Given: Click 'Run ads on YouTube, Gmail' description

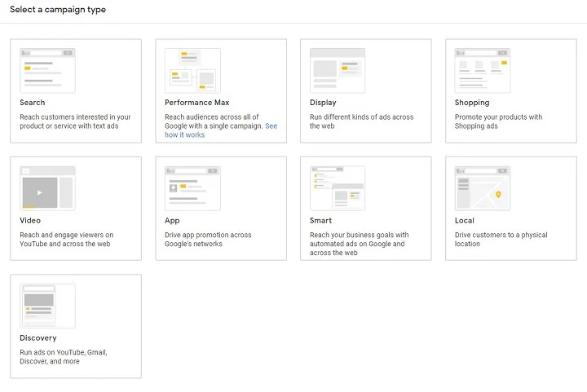Looking at the screenshot, I should [64, 357].
